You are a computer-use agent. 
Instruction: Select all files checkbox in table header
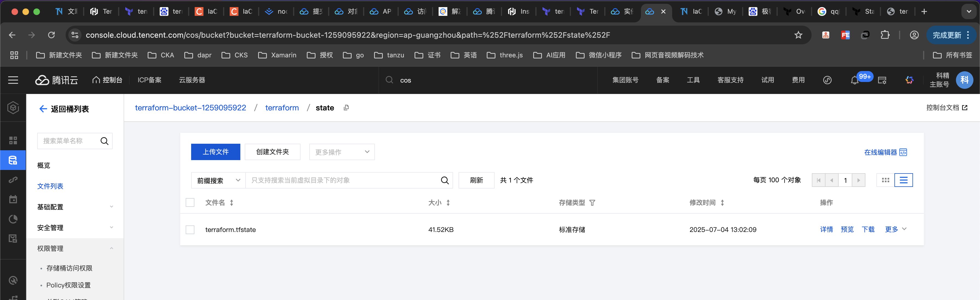(190, 203)
